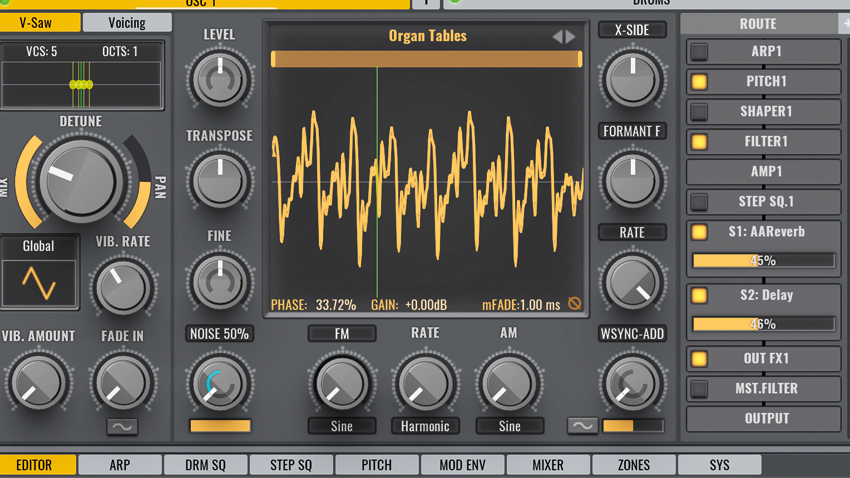Screen dimensions: 850x478
Task: Toggle the ARP1 route switch
Action: click(699, 51)
